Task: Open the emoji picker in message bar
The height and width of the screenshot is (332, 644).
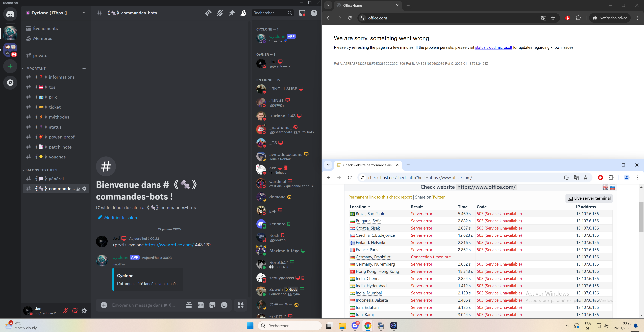Action: [x=224, y=305]
